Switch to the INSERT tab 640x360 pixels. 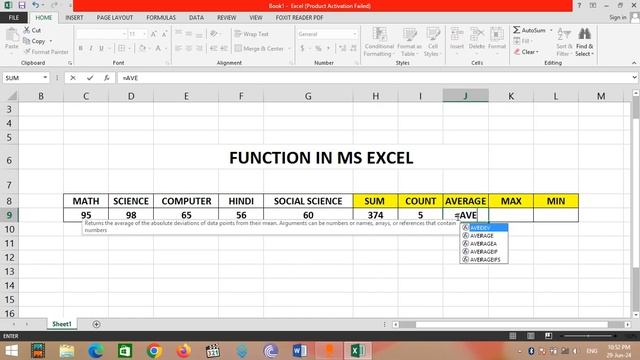tap(74, 18)
